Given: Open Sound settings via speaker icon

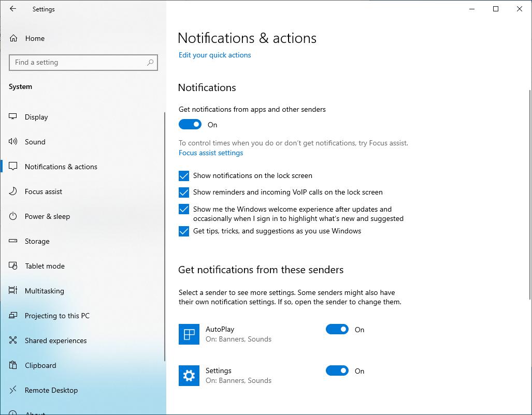Looking at the screenshot, I should [x=12, y=142].
